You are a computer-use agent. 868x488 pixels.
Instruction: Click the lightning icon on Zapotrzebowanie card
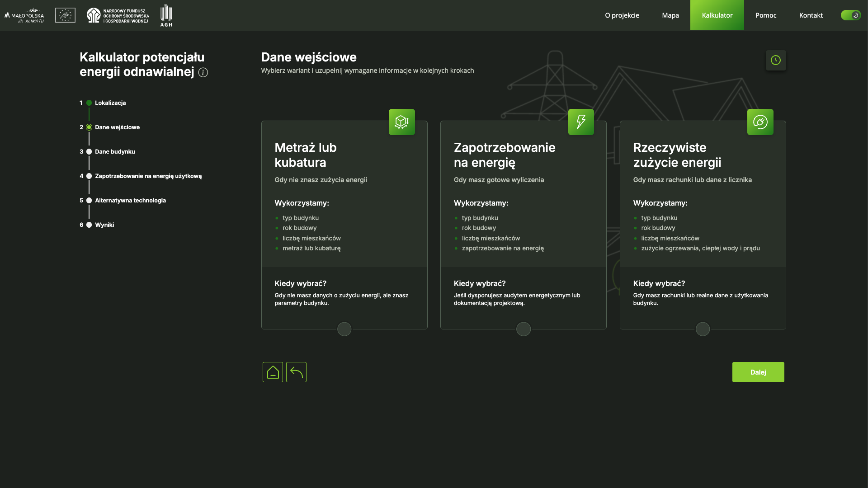tap(581, 122)
